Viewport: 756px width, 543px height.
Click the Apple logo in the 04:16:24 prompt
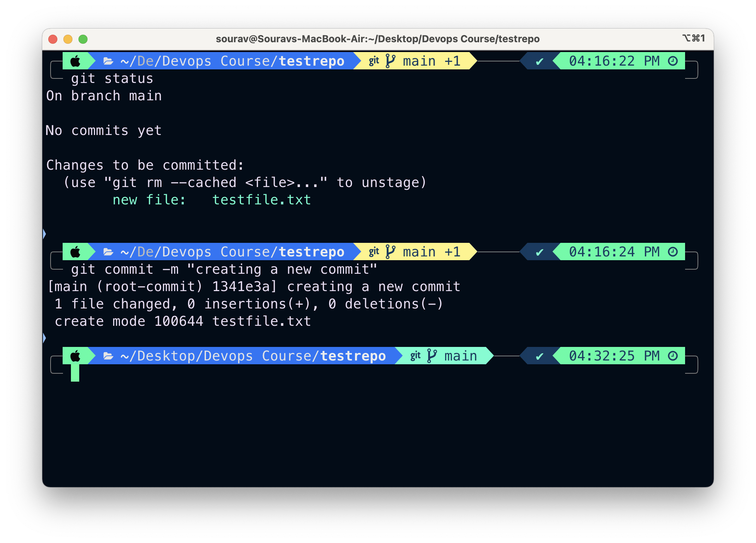pyautogui.click(x=75, y=252)
